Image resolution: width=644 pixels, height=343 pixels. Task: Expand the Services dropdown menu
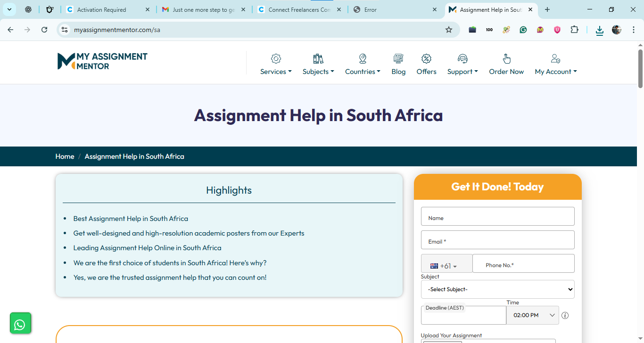(276, 72)
